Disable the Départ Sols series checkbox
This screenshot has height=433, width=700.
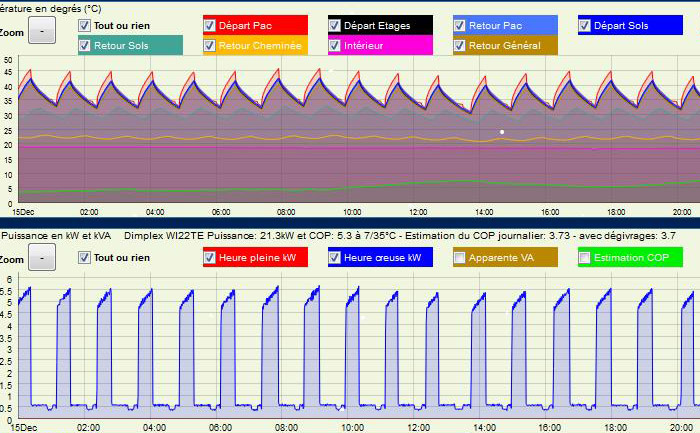[x=584, y=24]
